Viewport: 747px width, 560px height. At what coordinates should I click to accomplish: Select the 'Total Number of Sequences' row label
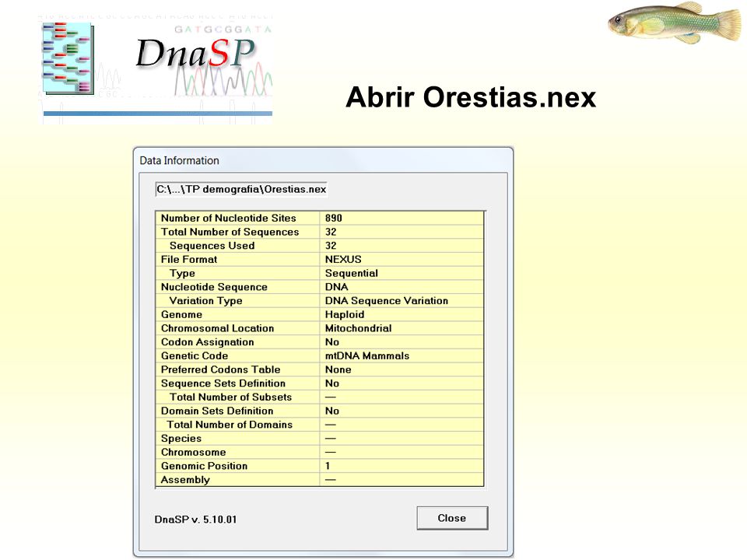(x=230, y=232)
